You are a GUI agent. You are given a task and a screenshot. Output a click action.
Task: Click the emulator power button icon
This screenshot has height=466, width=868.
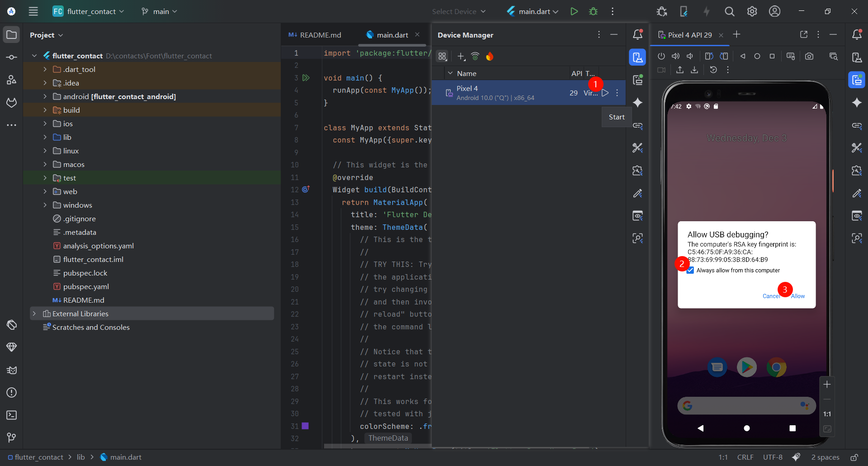[x=661, y=56]
